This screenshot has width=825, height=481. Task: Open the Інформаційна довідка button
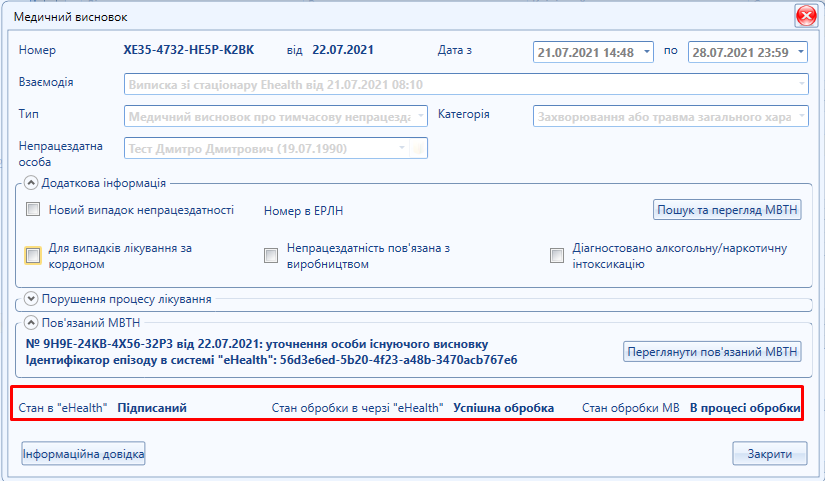(83, 454)
